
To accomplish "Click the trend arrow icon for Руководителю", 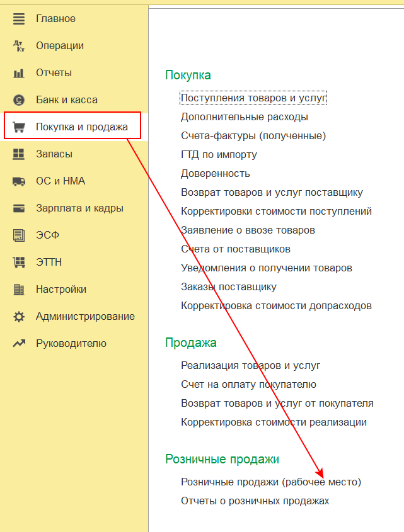I will (x=19, y=344).
